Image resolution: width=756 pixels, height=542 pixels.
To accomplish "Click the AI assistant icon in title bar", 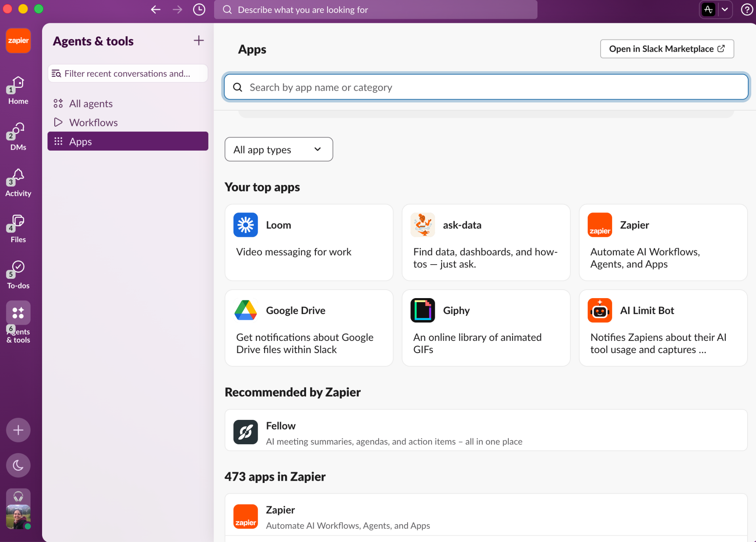I will tap(708, 10).
